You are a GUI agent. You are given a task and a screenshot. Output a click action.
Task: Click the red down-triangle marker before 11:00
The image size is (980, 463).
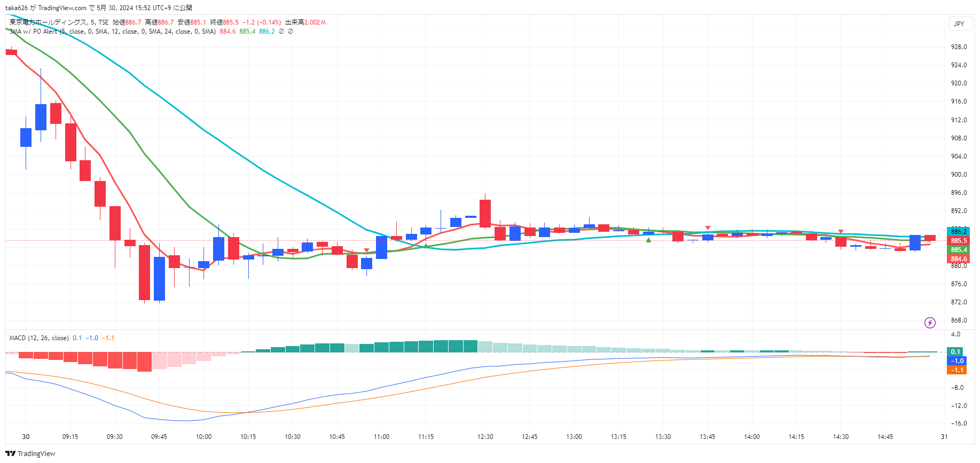[366, 250]
